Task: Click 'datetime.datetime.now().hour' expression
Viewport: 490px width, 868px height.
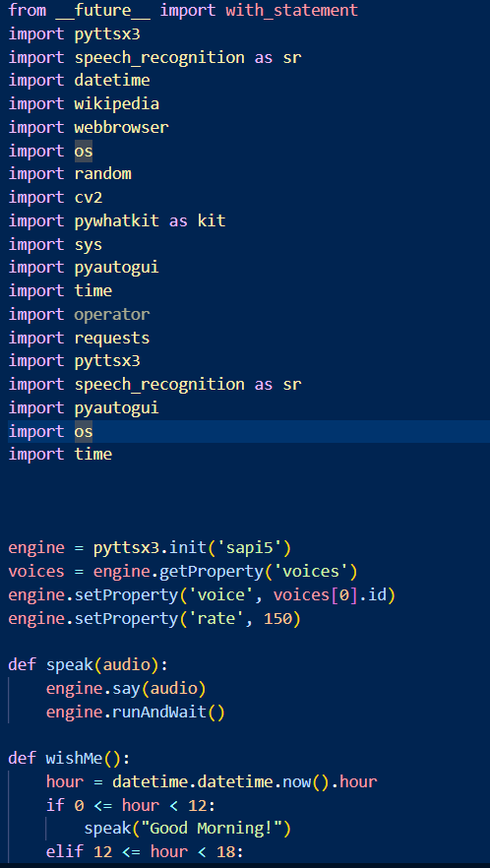Action: pos(244,781)
